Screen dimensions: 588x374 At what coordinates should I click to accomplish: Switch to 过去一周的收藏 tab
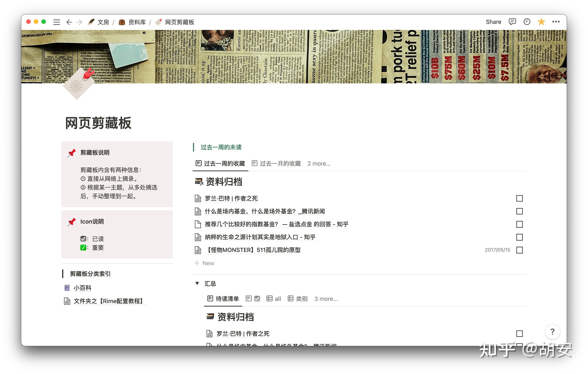point(220,164)
